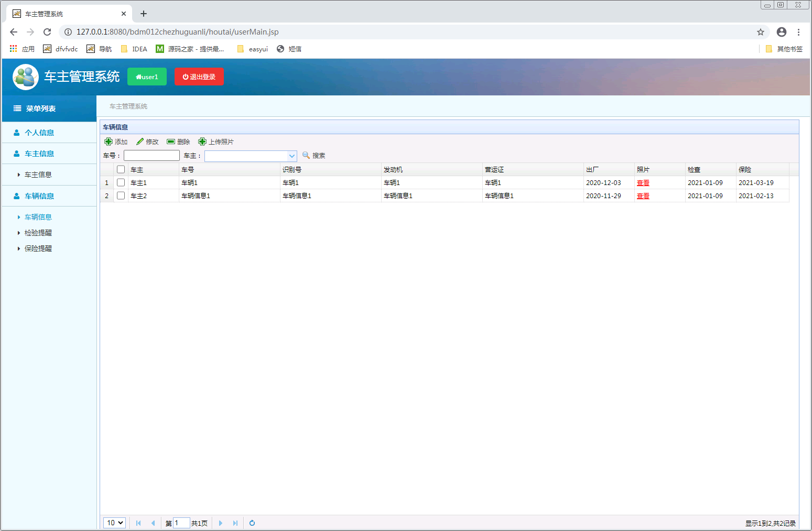Expand the 车主信息 accordion section header
Image resolution: width=812 pixels, height=531 pixels.
click(49, 154)
